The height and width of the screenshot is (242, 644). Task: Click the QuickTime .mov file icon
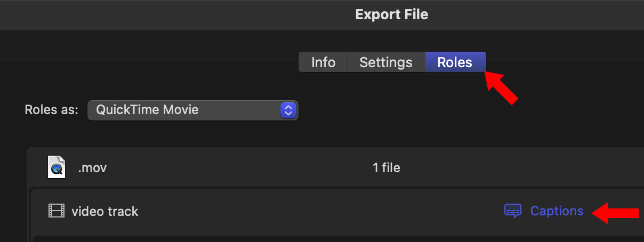[56, 167]
